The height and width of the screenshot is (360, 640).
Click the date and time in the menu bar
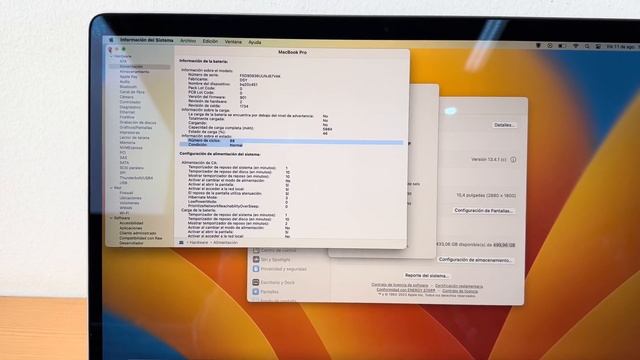pyautogui.click(x=623, y=47)
